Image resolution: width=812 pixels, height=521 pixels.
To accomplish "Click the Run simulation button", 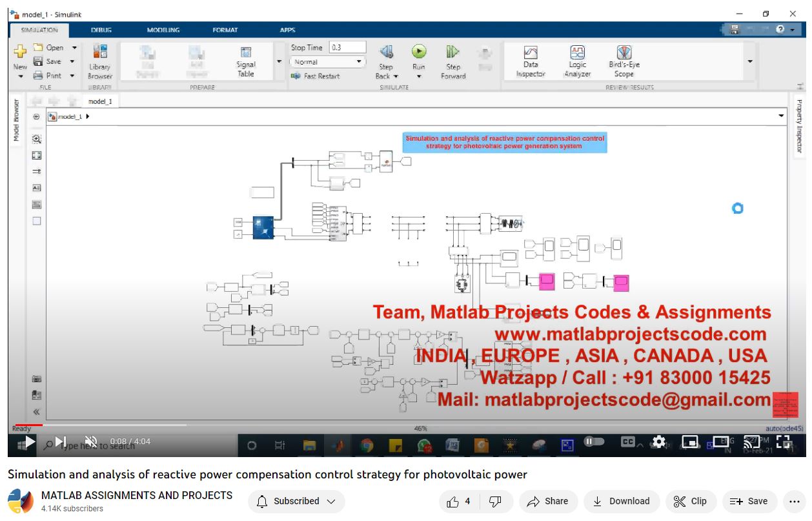I will pos(419,52).
